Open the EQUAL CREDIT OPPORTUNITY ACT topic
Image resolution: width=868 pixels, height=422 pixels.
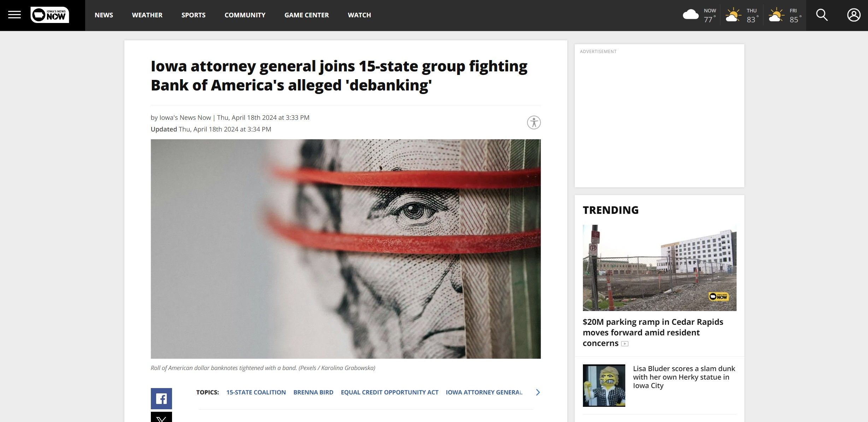tap(390, 392)
